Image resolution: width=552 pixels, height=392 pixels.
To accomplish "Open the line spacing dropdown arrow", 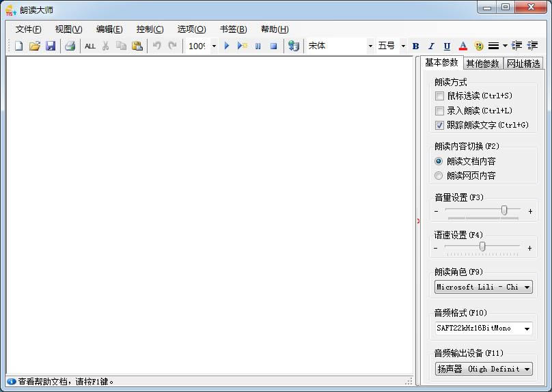I will tap(505, 46).
